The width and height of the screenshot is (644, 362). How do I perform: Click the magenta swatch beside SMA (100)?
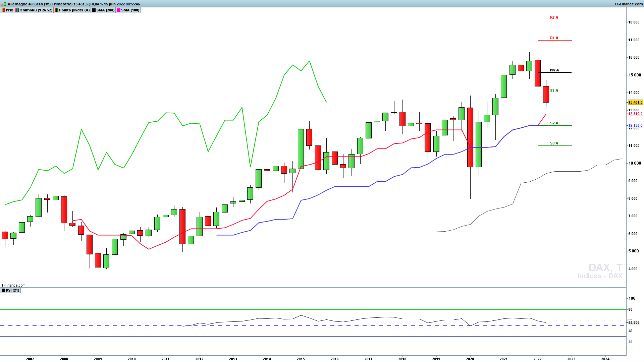pos(119,10)
